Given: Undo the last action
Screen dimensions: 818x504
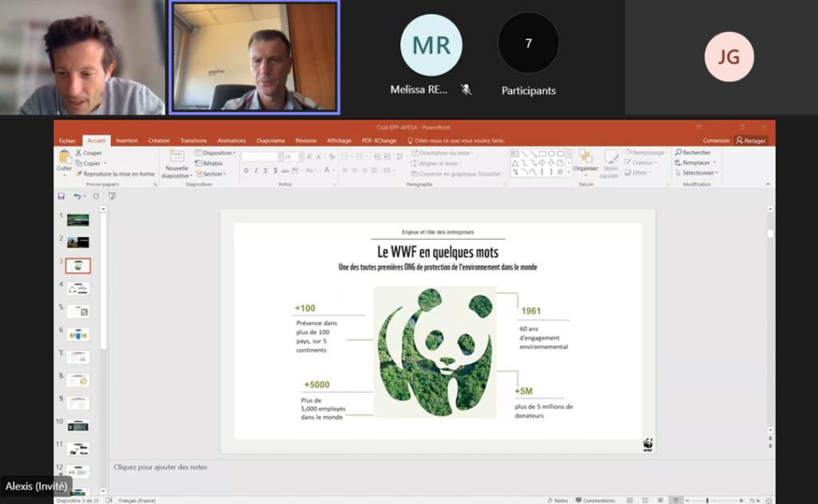Looking at the screenshot, I should point(77,196).
